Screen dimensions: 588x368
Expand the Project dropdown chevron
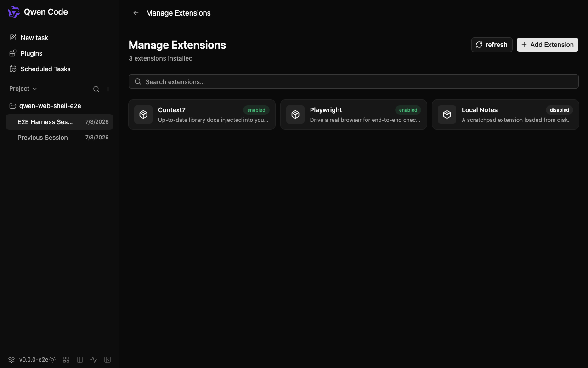tap(34, 89)
